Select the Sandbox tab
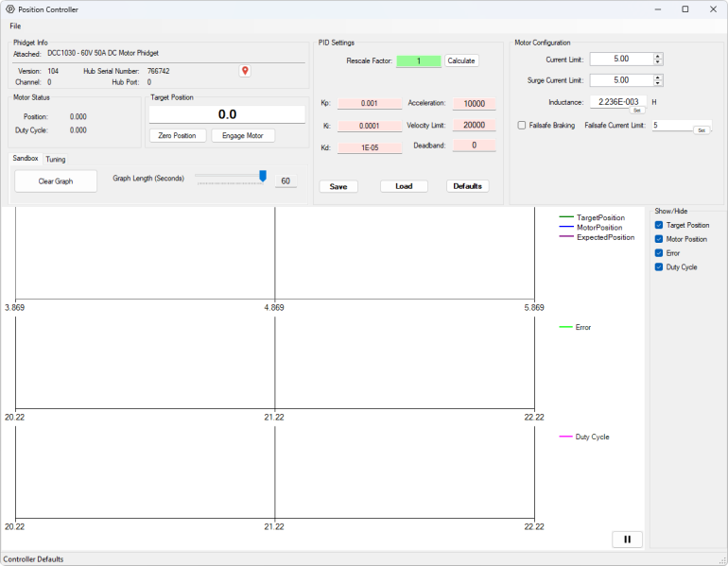Image resolution: width=728 pixels, height=566 pixels. pyautogui.click(x=26, y=158)
